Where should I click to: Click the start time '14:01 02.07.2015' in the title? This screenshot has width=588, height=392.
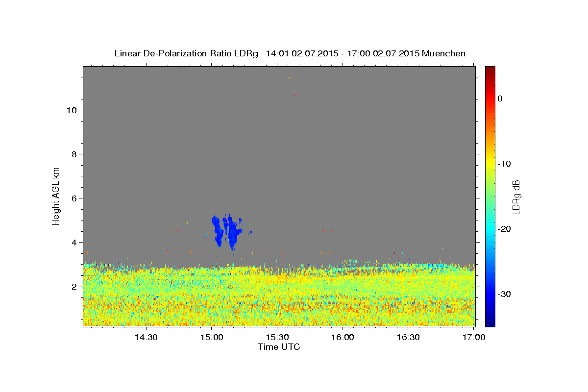click(x=301, y=53)
